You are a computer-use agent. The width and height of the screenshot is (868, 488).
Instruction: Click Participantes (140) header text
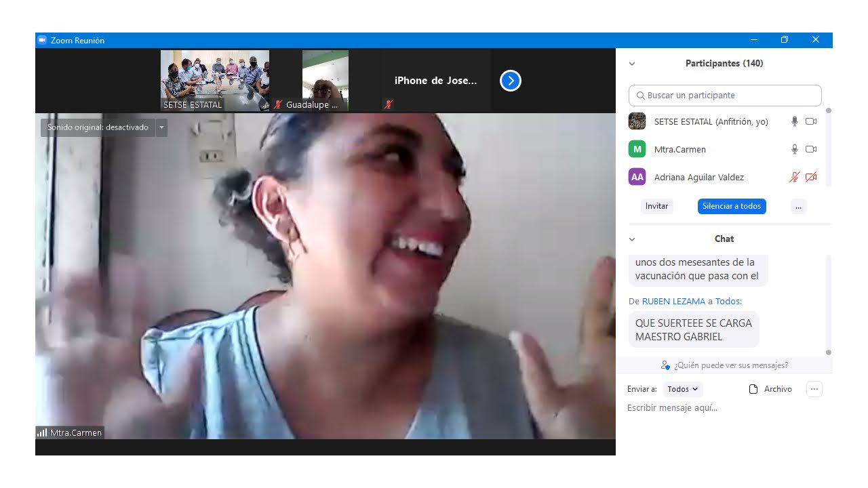pyautogui.click(x=724, y=64)
